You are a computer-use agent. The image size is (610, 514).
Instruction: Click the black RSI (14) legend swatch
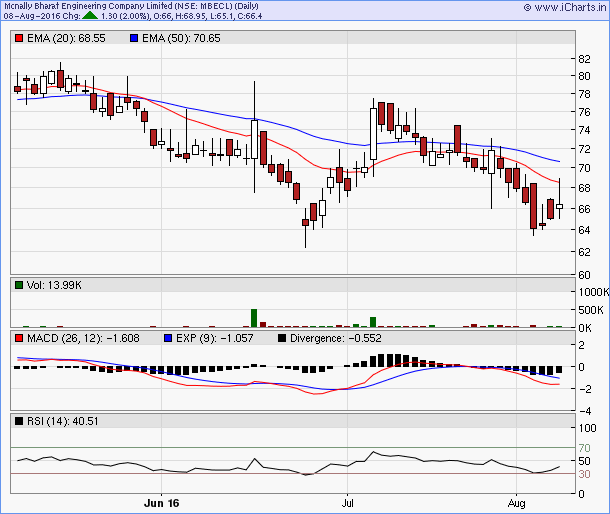tap(19, 421)
